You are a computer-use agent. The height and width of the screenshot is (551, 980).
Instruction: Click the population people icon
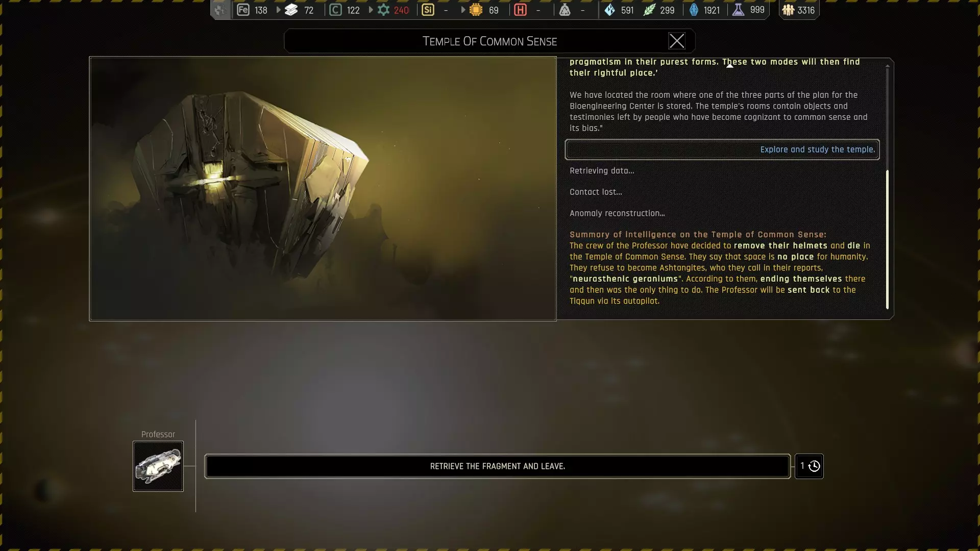click(788, 10)
